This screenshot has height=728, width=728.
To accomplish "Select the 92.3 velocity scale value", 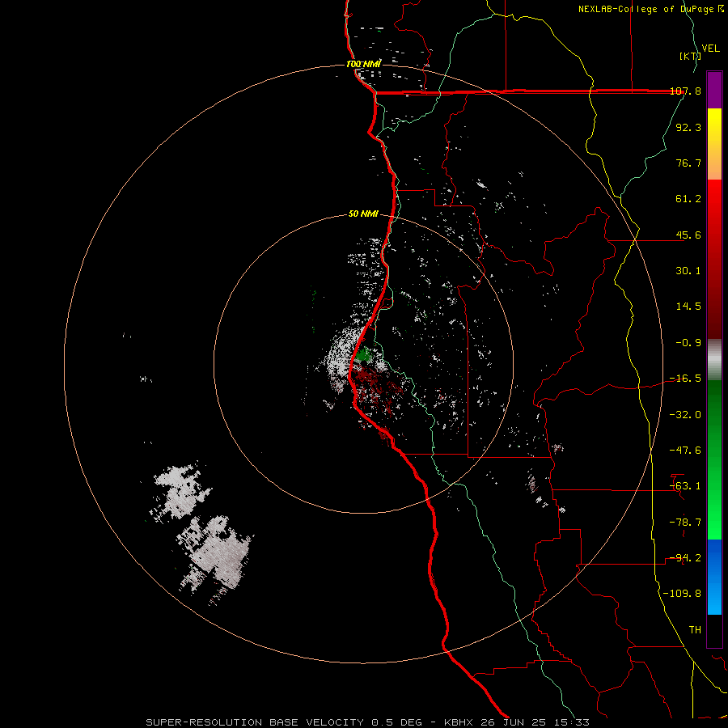I will (x=688, y=127).
